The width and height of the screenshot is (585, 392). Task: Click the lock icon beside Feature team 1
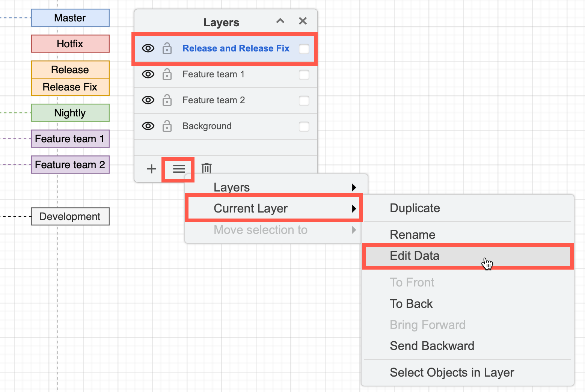coord(167,74)
